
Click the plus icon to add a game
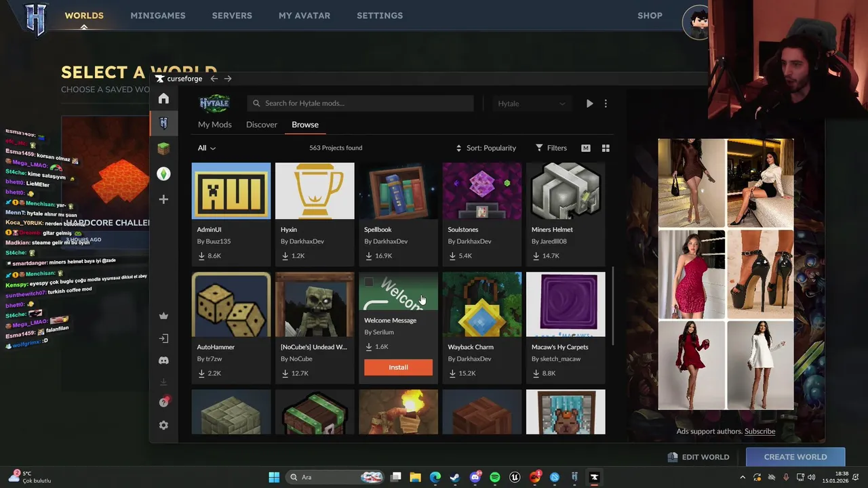pyautogui.click(x=163, y=199)
